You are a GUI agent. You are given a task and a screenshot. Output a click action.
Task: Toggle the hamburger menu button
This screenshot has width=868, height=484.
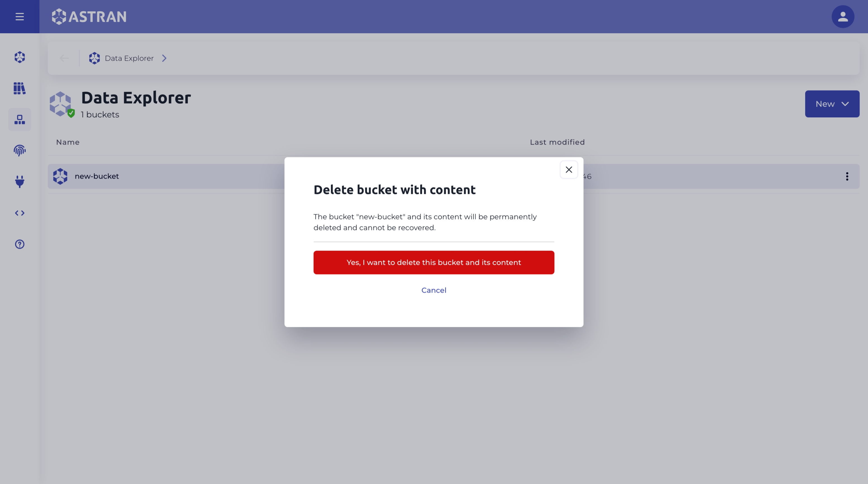20,16
